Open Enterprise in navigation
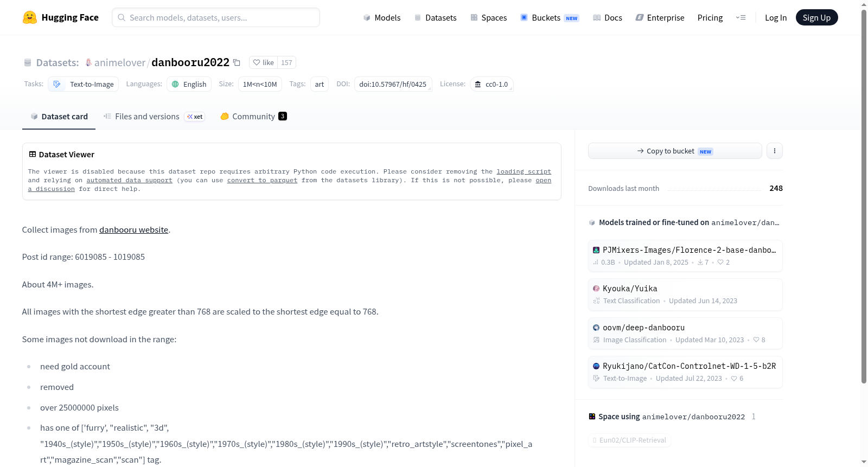868x467 pixels. pos(660,17)
